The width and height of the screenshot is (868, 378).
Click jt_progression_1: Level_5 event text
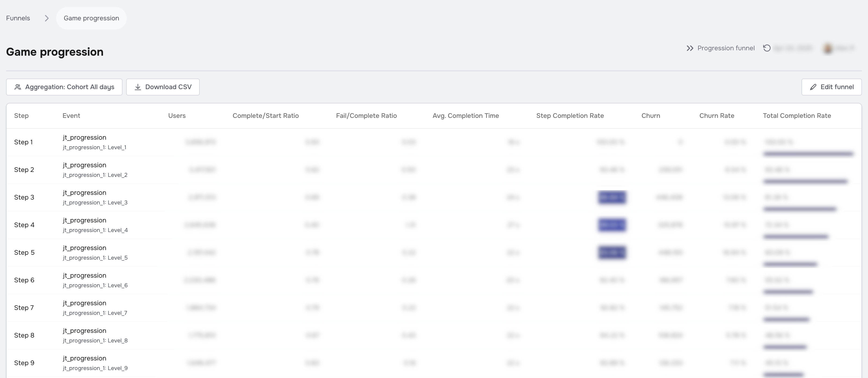(95, 258)
